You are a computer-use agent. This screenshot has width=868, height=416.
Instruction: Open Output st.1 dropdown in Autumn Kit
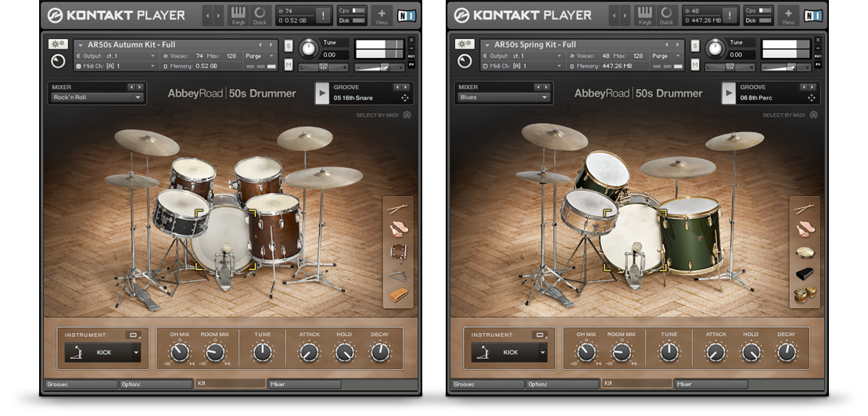click(116, 56)
